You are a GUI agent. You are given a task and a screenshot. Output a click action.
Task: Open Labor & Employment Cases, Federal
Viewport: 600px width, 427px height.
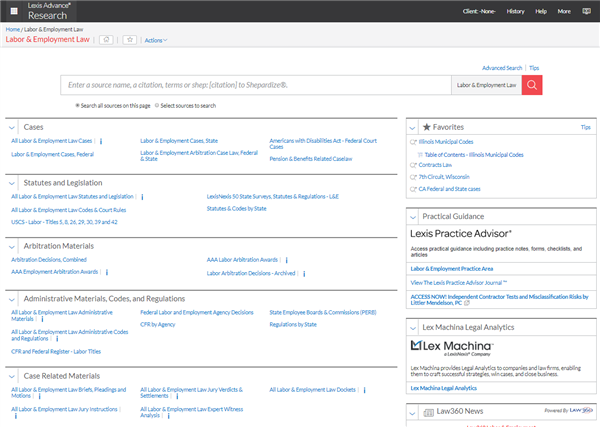tap(52, 154)
